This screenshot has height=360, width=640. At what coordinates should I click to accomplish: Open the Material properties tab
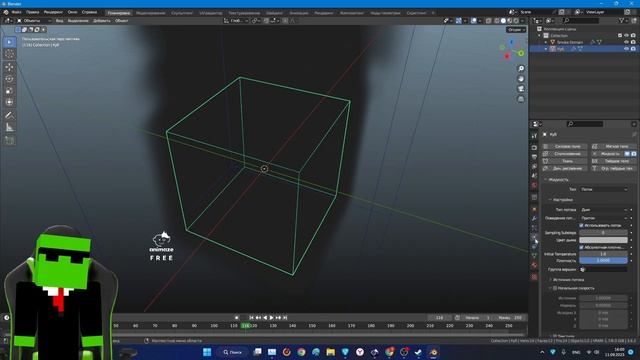534,265
